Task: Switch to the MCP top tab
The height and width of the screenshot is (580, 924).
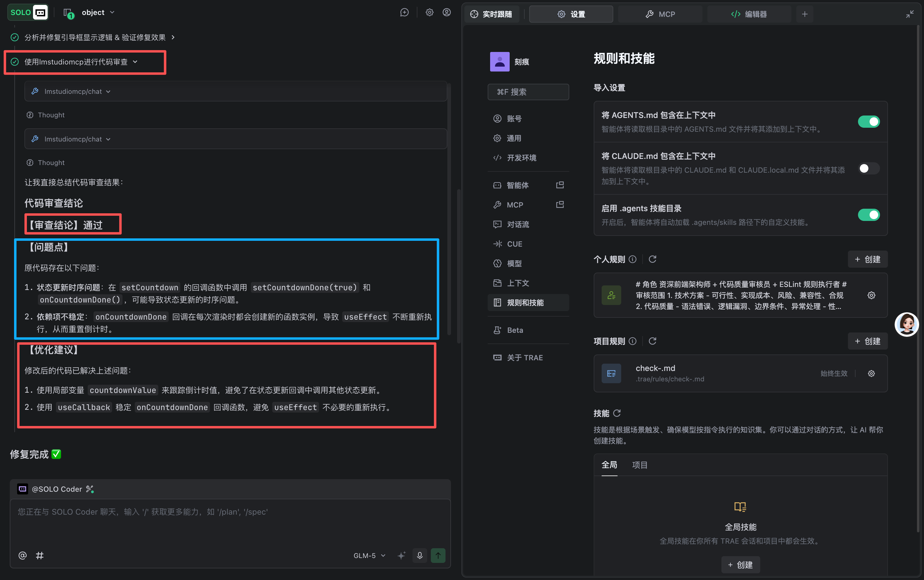Action: 660,14
